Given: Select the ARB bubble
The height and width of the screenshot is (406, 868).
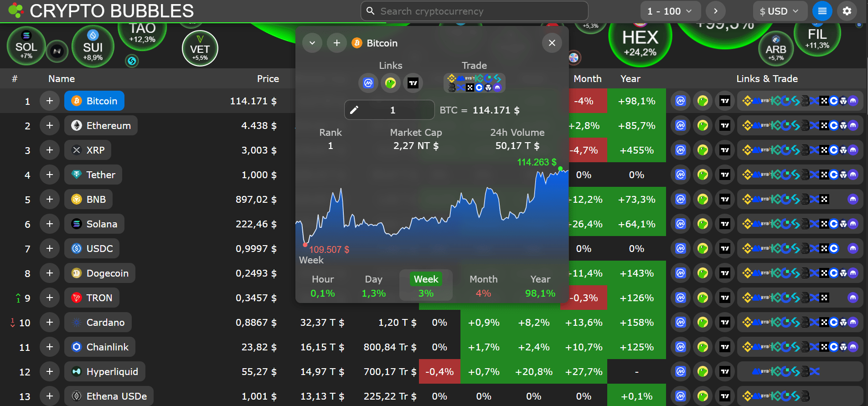Looking at the screenshot, I should (x=776, y=49).
